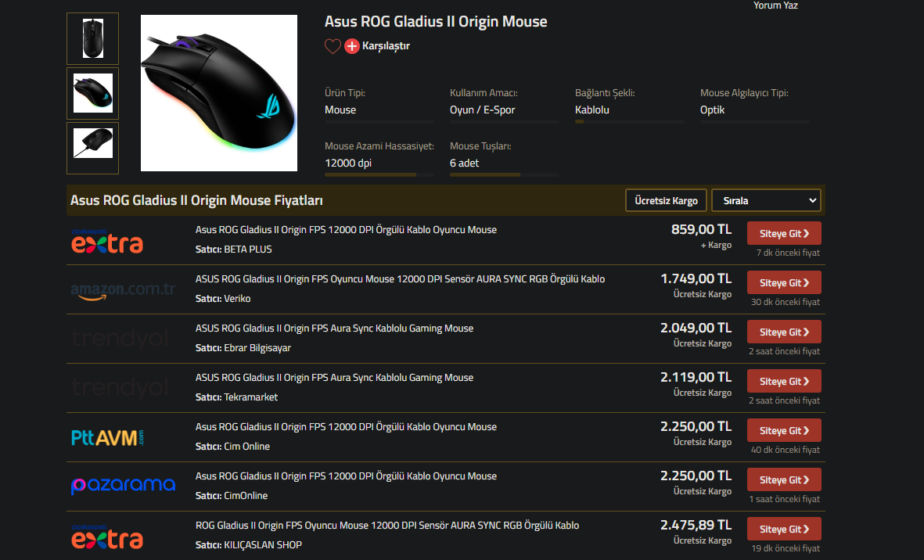Click the 2.049,00 TL price
The width and height of the screenshot is (924, 560).
[696, 328]
